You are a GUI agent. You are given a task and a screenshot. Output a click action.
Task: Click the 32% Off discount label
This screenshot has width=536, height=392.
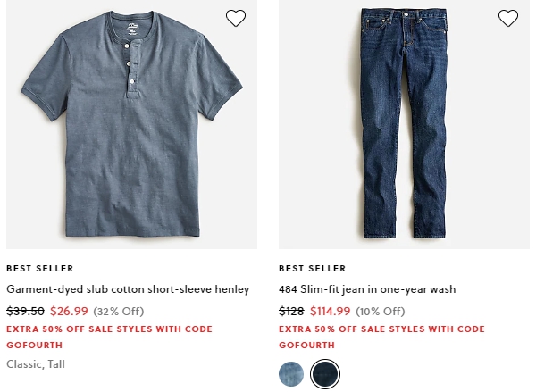coord(119,312)
